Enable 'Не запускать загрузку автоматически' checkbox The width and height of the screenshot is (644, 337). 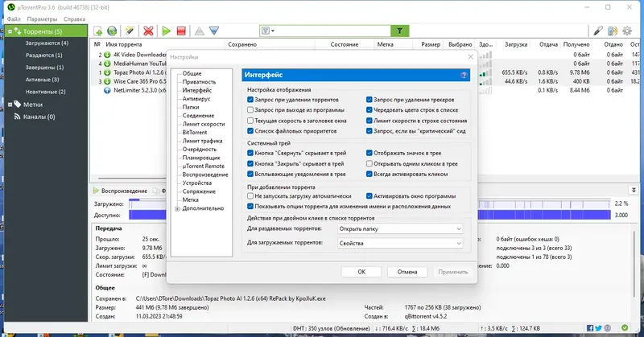(x=250, y=196)
